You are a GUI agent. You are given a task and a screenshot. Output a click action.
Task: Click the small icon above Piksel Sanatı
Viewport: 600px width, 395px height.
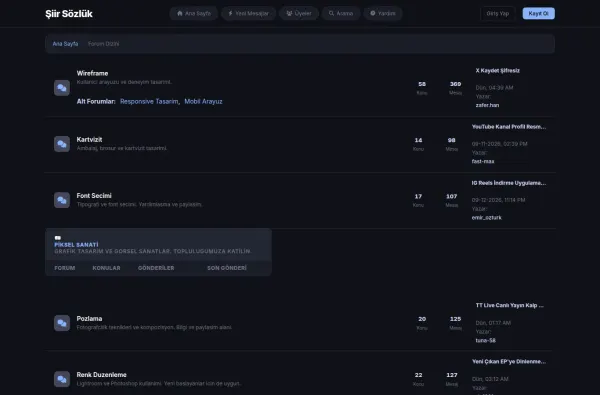[x=57, y=238]
